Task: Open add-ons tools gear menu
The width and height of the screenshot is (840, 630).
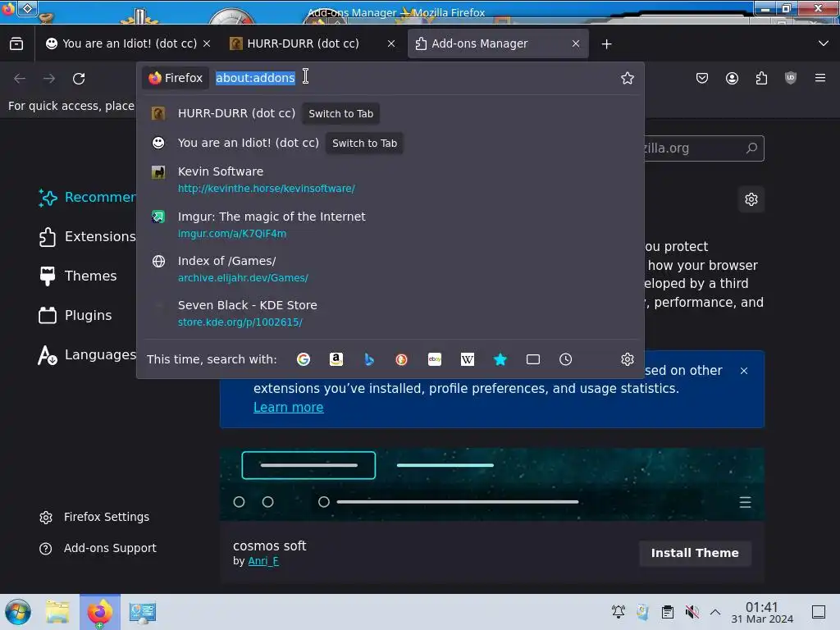Action: [x=751, y=199]
